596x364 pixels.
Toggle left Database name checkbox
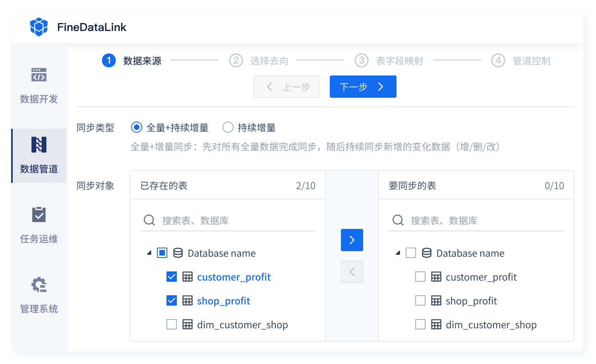click(162, 253)
